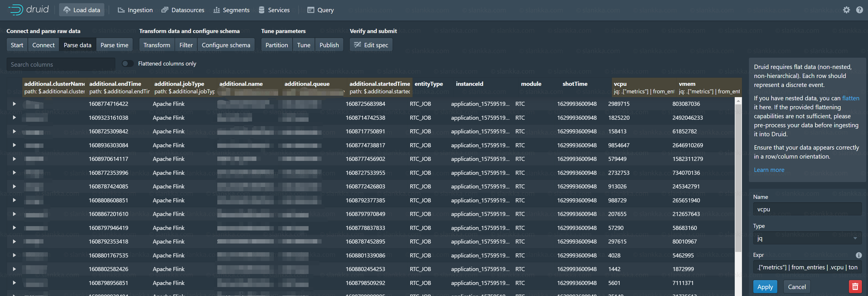Select additional.jobType column header

pos(184,87)
